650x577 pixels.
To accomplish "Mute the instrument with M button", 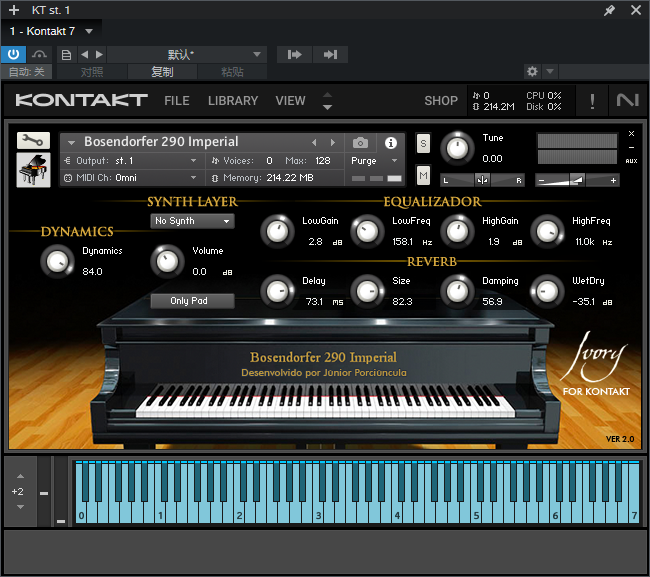I will pyautogui.click(x=423, y=176).
